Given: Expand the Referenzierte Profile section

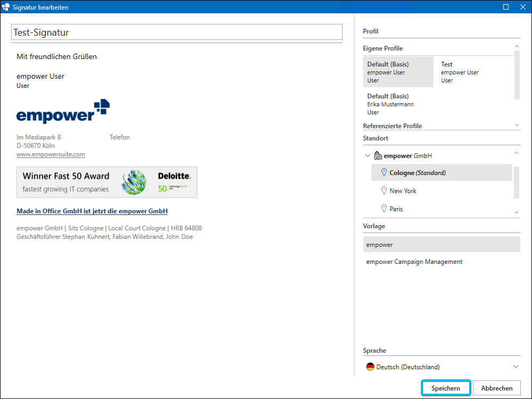Looking at the screenshot, I should click(x=517, y=125).
